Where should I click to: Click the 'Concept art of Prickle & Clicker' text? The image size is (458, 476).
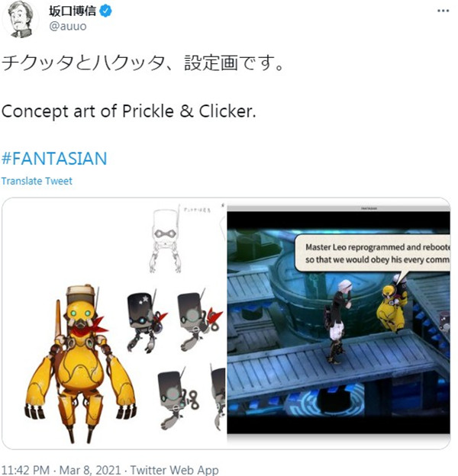(x=129, y=111)
